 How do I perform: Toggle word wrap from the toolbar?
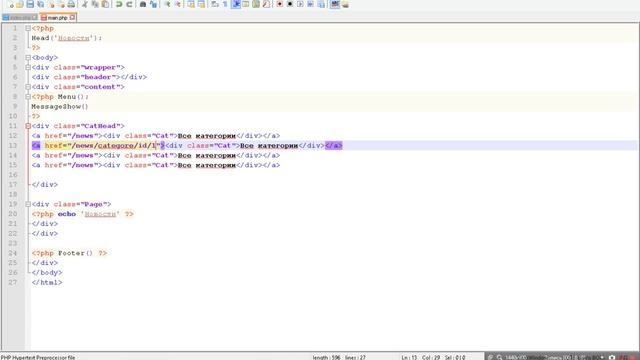(215, 4)
